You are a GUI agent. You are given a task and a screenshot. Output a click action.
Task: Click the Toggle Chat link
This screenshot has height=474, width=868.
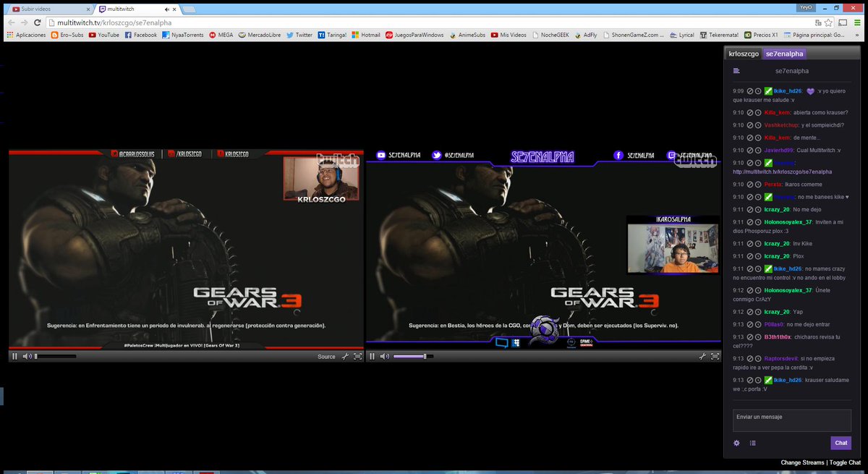[x=845, y=462]
